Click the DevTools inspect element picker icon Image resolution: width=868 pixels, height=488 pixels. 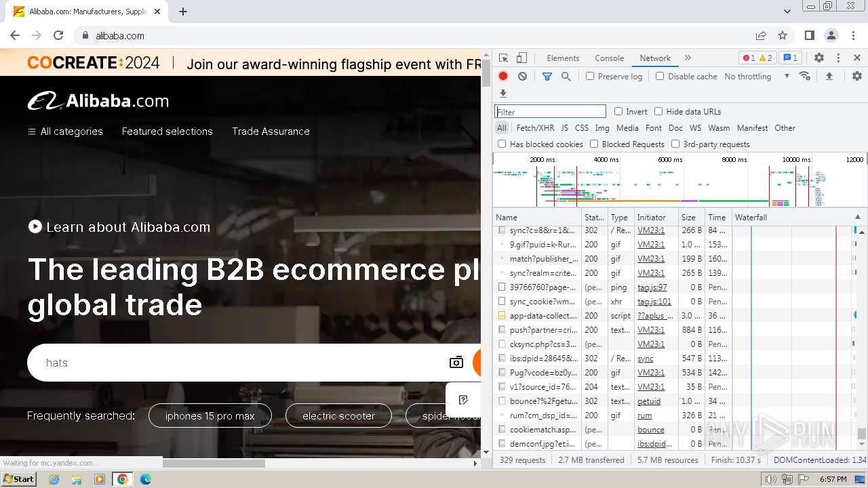(x=503, y=58)
